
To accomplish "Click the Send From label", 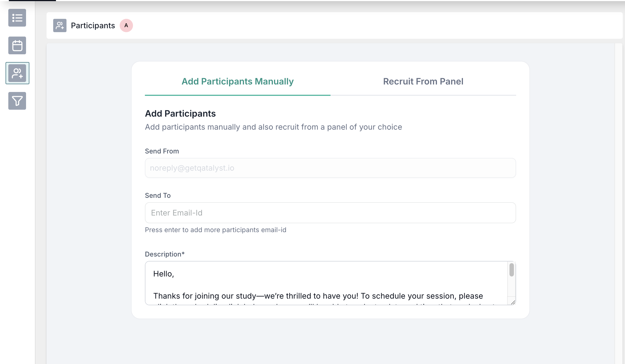I will (x=162, y=151).
